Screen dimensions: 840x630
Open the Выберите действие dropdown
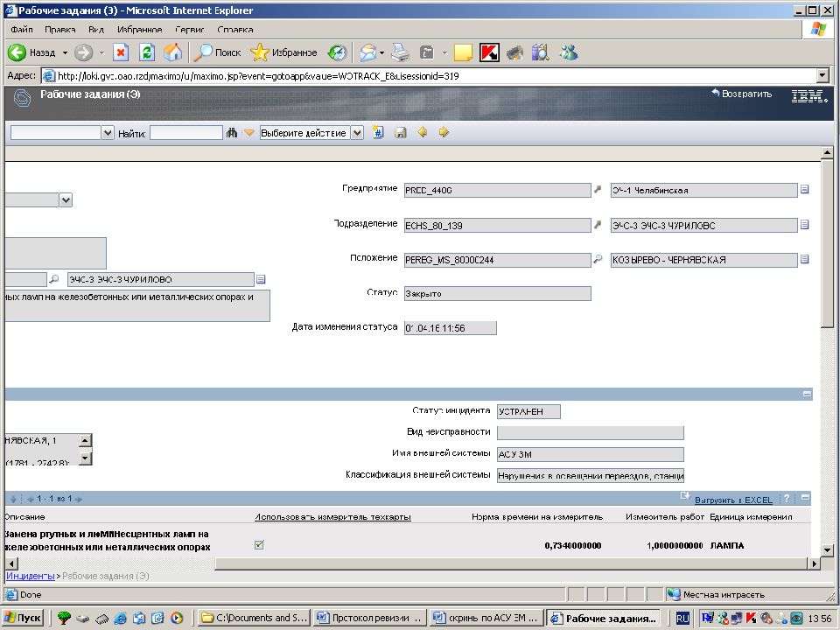(x=357, y=133)
